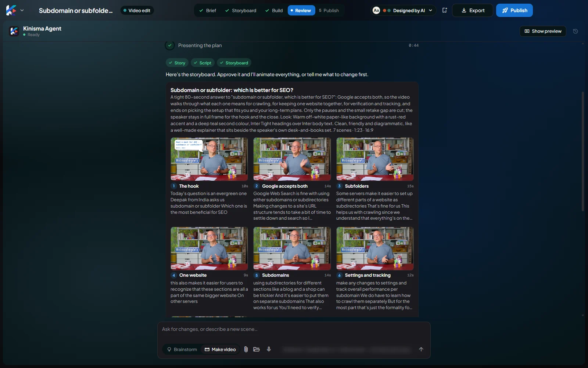
Task: Open Google accepts both scene thumbnail
Action: pyautogui.click(x=292, y=159)
